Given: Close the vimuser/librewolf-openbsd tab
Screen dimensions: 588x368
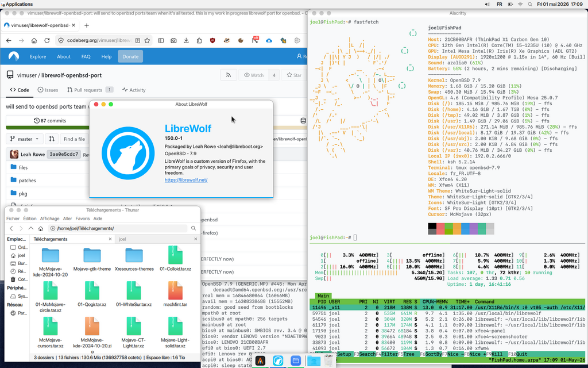Looking at the screenshot, I should pyautogui.click(x=73, y=25).
